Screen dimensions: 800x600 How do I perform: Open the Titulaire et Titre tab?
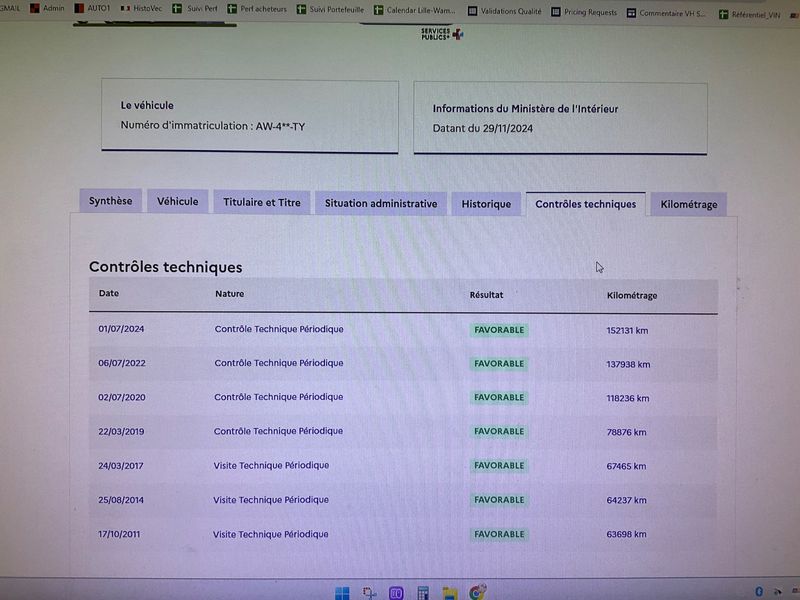click(x=262, y=202)
